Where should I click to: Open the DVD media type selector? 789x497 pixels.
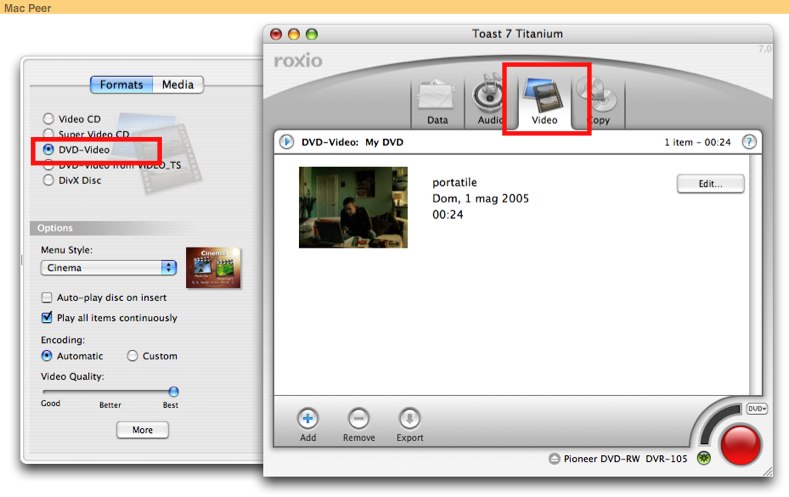(x=756, y=408)
